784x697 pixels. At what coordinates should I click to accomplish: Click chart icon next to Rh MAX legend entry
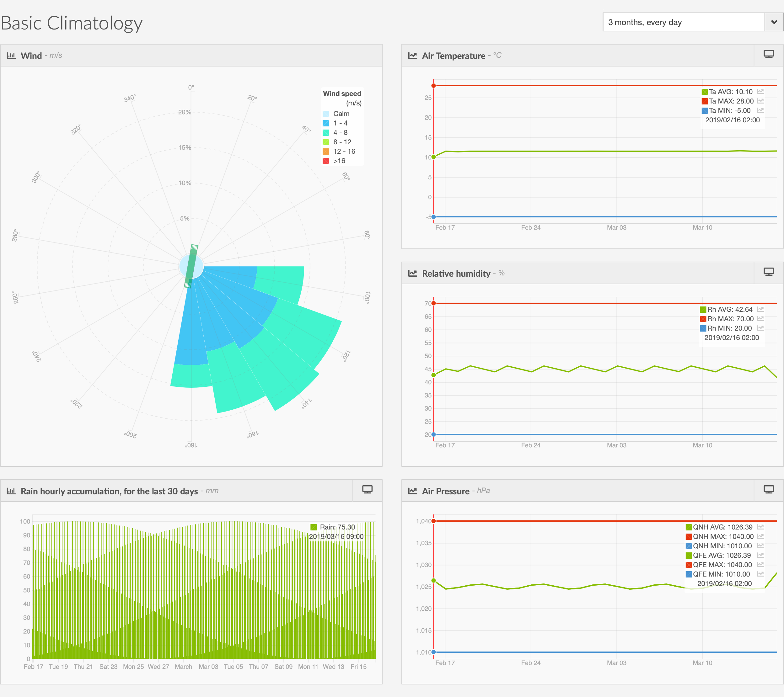(x=760, y=319)
